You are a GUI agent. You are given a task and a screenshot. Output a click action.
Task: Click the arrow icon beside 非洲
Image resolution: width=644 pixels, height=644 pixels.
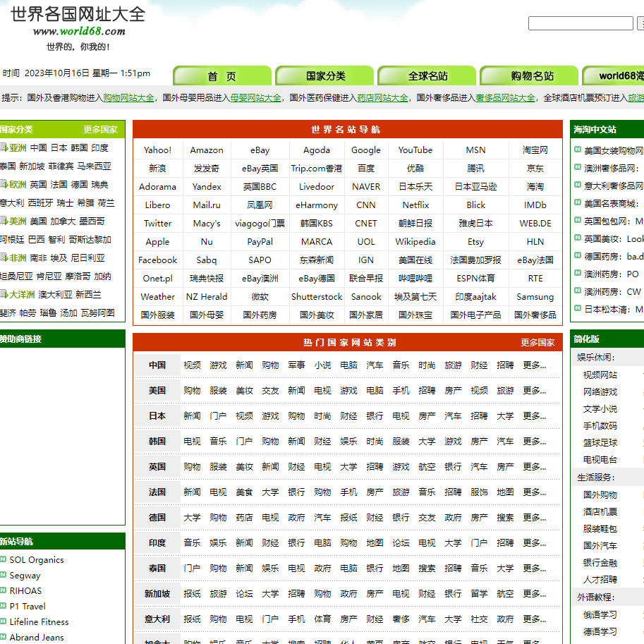point(4,257)
